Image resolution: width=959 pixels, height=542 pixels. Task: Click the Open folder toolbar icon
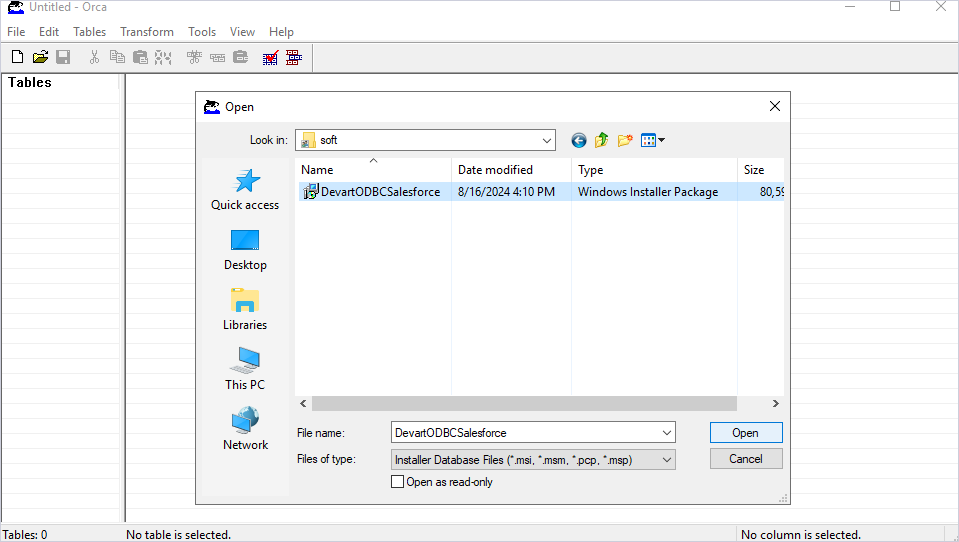40,58
